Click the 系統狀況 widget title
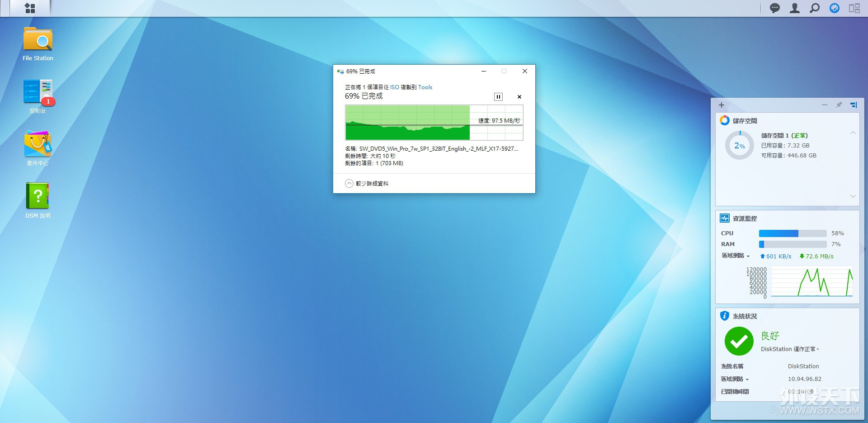Screen dimensions: 868x423 pyautogui.click(x=745, y=316)
